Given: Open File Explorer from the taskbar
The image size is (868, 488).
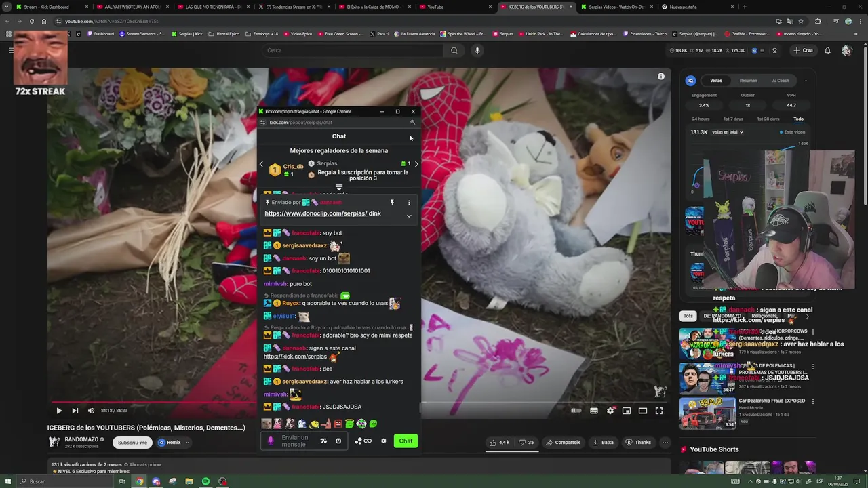Looking at the screenshot, I should (189, 481).
